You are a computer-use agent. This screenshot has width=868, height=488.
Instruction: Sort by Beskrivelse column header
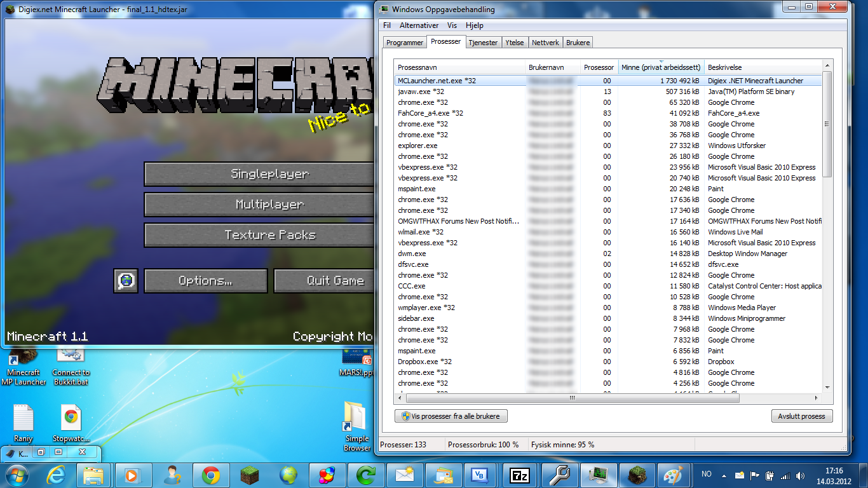[763, 67]
